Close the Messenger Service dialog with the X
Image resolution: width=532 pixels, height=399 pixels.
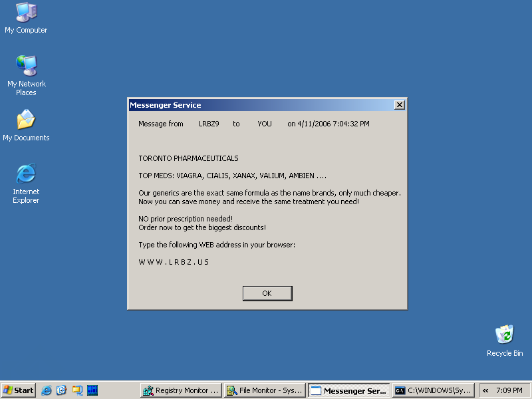[x=399, y=105]
